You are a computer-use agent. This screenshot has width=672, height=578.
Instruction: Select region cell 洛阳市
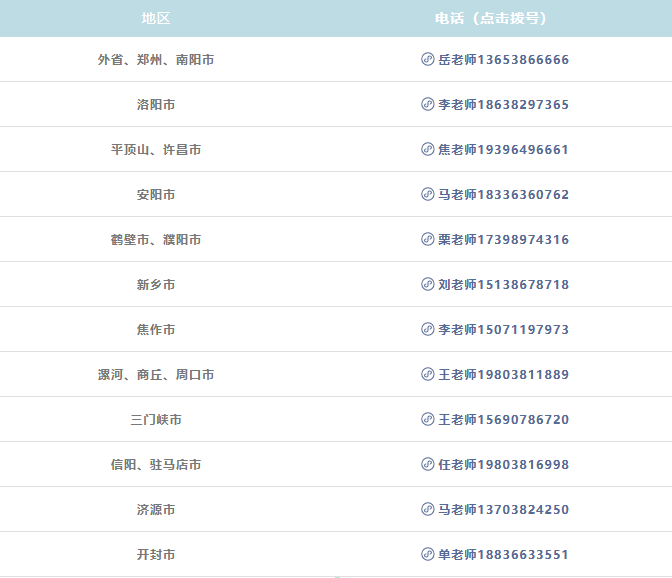156,105
